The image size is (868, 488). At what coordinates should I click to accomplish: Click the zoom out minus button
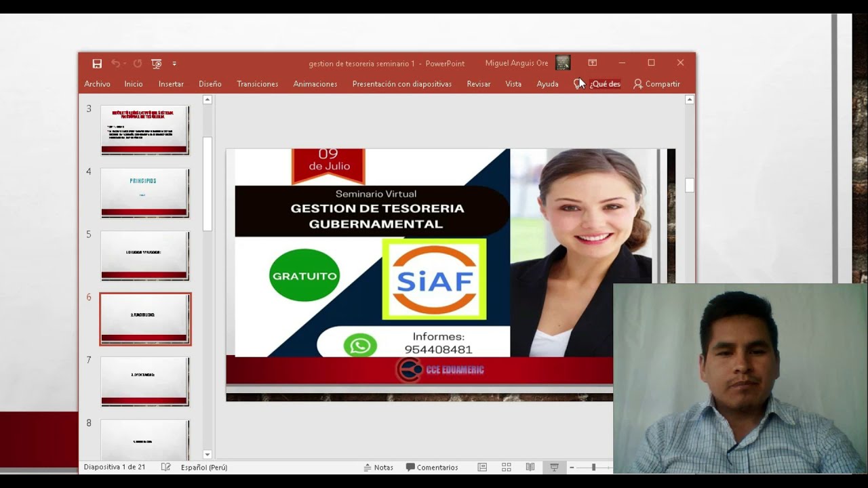572,467
